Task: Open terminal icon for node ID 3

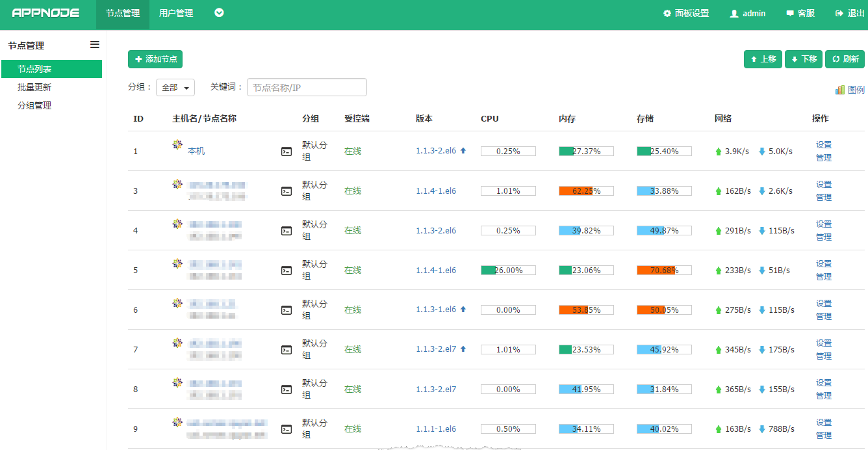Action: click(287, 191)
